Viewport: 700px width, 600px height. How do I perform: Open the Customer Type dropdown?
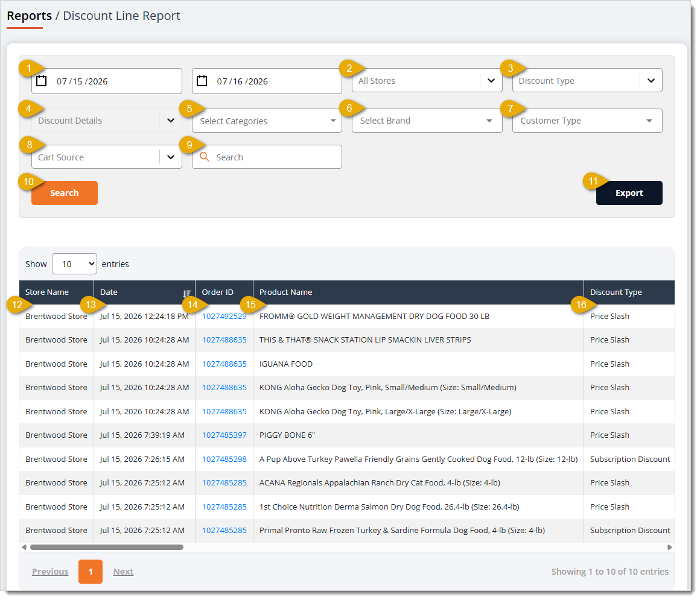coord(587,121)
